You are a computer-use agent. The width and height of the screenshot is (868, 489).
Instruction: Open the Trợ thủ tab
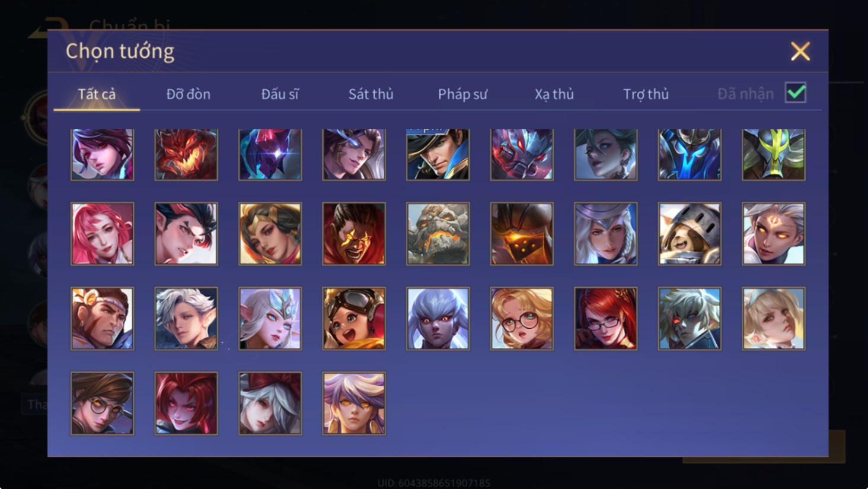pyautogui.click(x=646, y=94)
